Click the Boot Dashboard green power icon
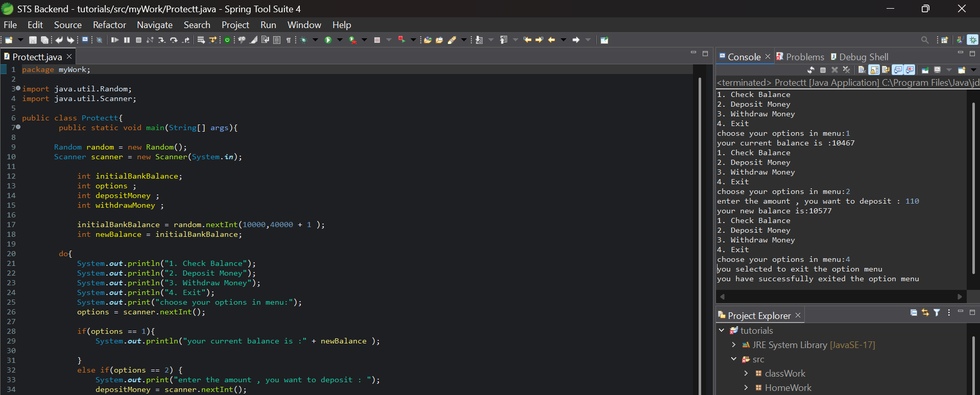Image resolution: width=980 pixels, height=395 pixels. pos(227,40)
